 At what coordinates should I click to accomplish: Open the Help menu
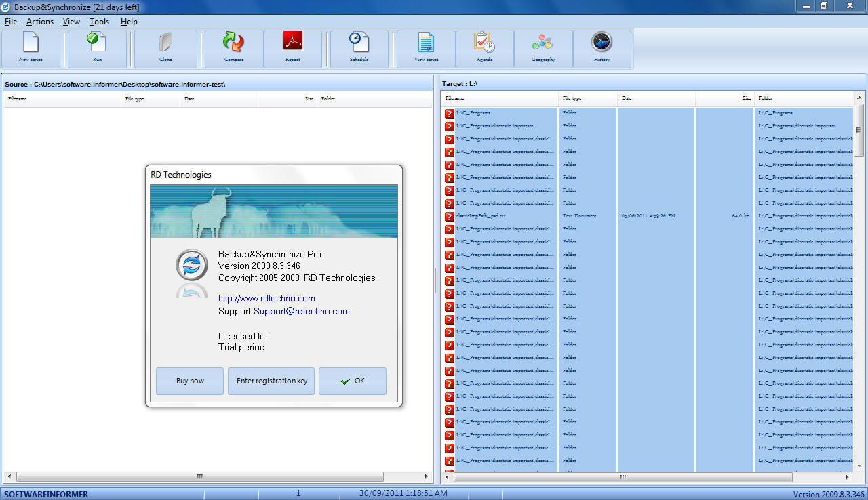coord(129,22)
